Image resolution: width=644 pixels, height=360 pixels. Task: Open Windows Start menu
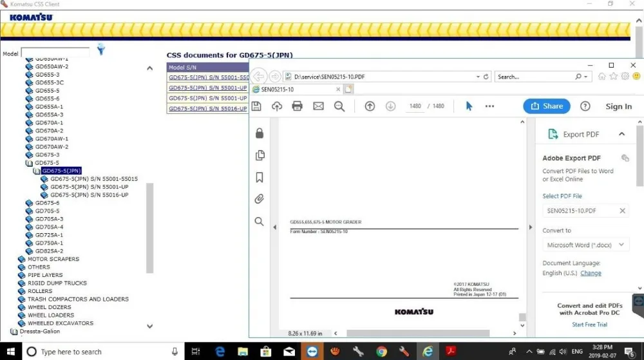(11, 352)
